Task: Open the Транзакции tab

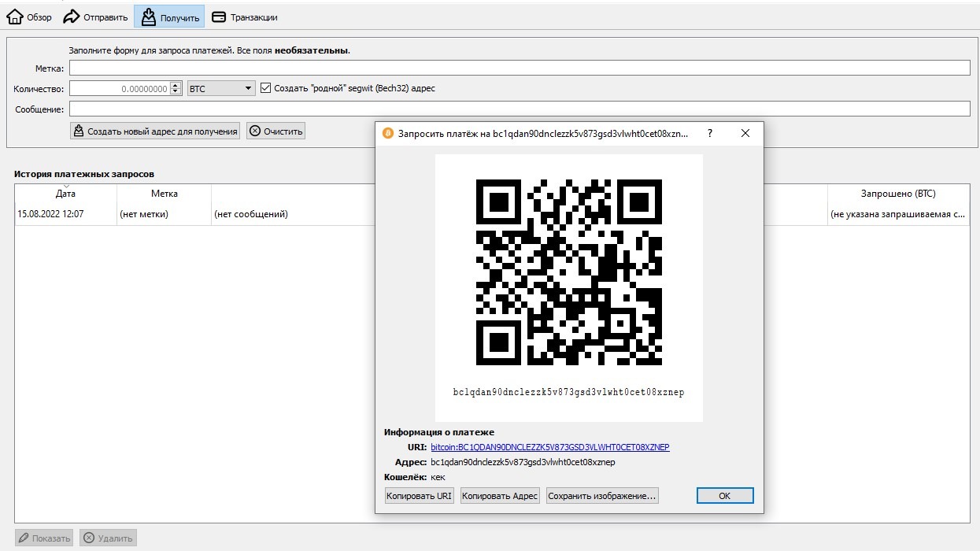Action: pyautogui.click(x=245, y=17)
